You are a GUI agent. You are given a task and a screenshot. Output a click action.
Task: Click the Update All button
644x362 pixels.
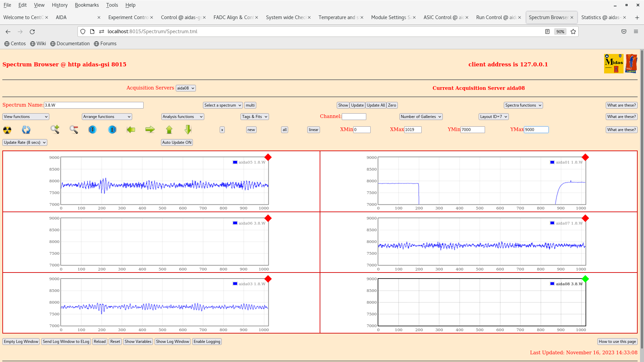point(376,105)
